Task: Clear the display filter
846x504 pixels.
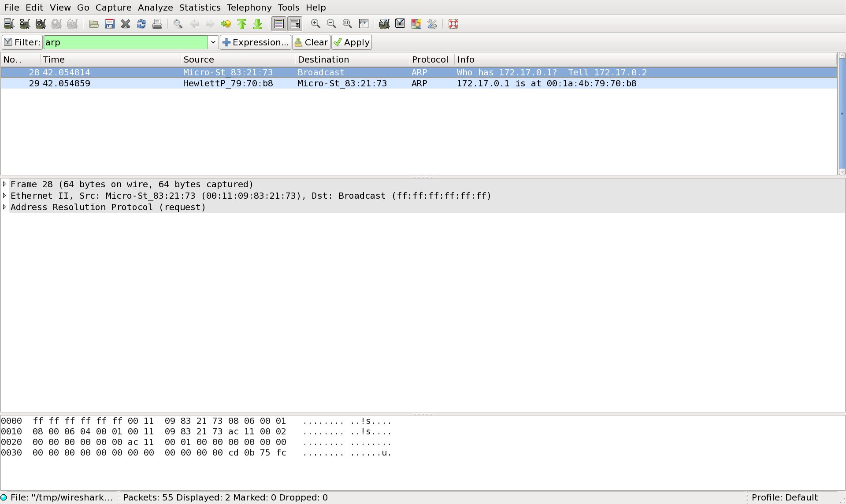Action: pyautogui.click(x=311, y=42)
